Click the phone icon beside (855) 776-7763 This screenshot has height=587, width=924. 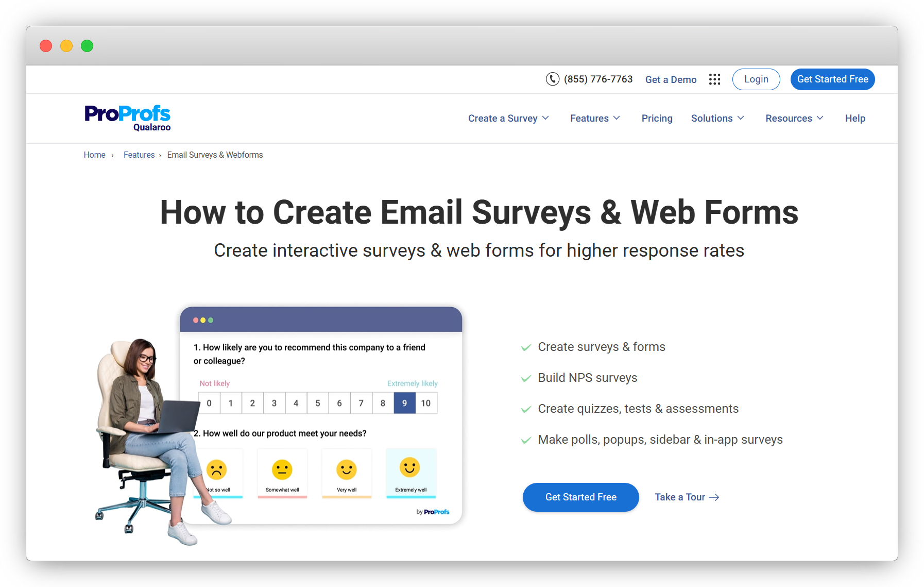(553, 79)
